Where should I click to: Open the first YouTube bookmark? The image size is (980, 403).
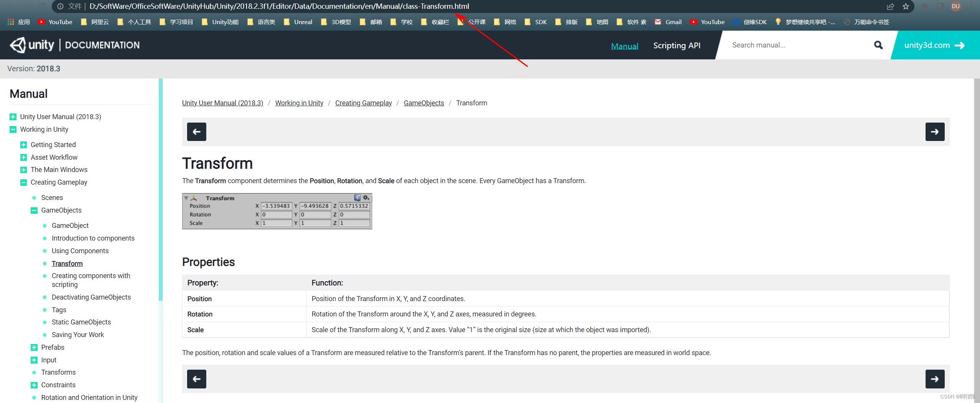[55, 22]
